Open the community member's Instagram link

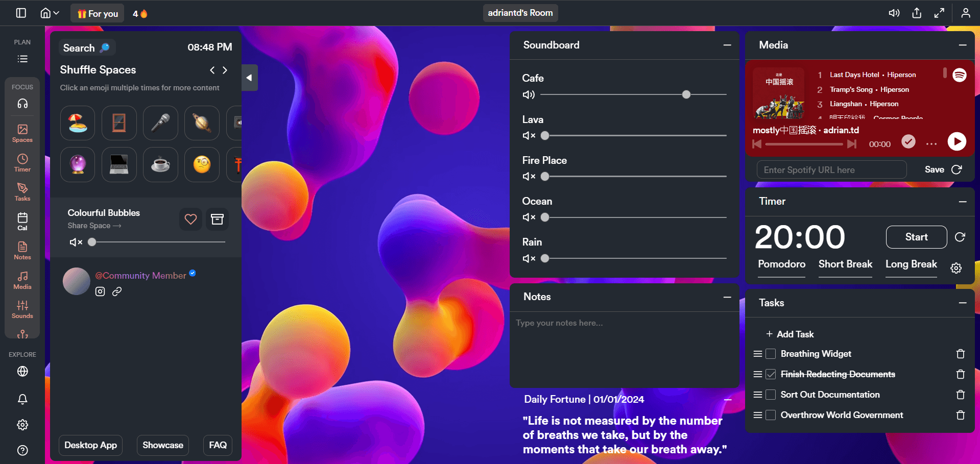click(100, 291)
